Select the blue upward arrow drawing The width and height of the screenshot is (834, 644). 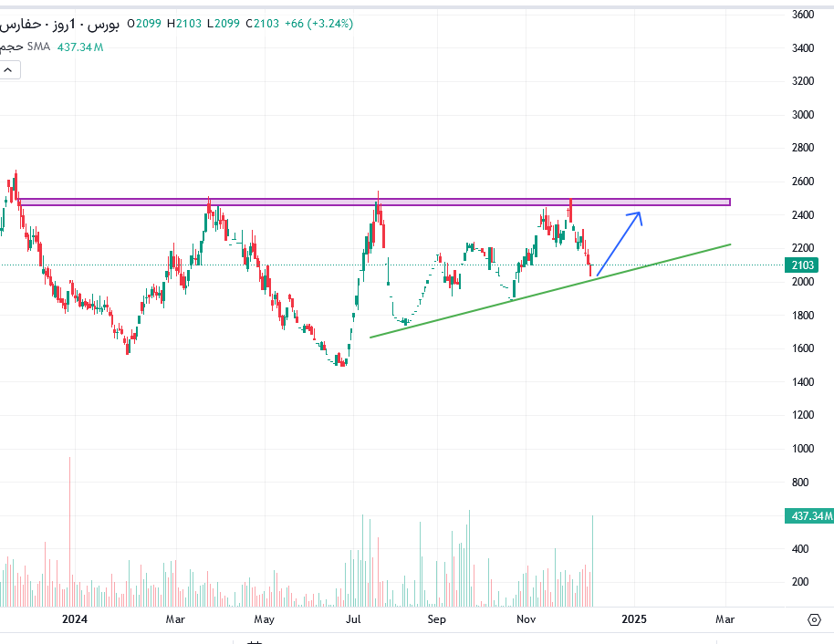tap(620, 244)
